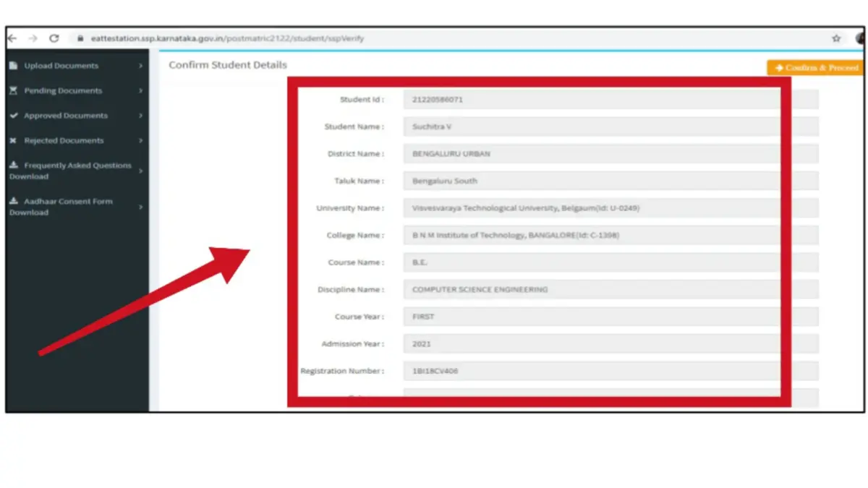868x488 pixels.
Task: Select the Student Name field
Action: [x=592, y=127]
